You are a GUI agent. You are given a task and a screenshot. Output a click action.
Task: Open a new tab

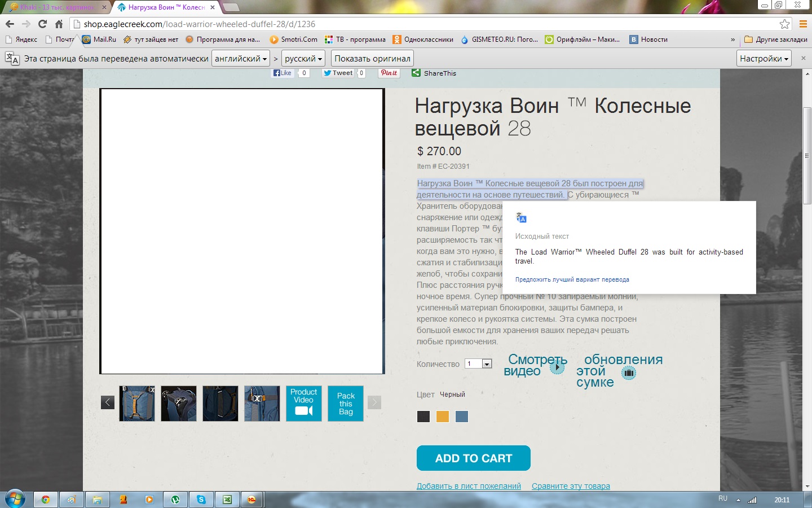(231, 7)
